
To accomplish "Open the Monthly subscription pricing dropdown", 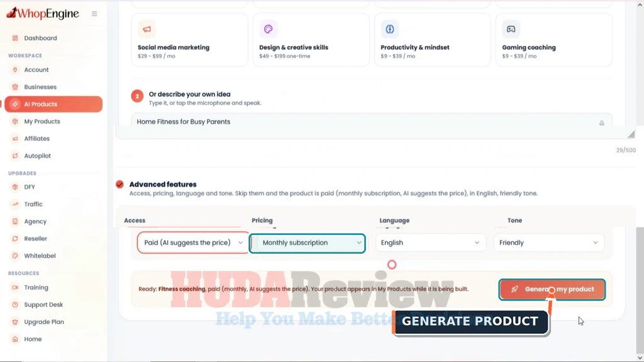I will pos(307,243).
